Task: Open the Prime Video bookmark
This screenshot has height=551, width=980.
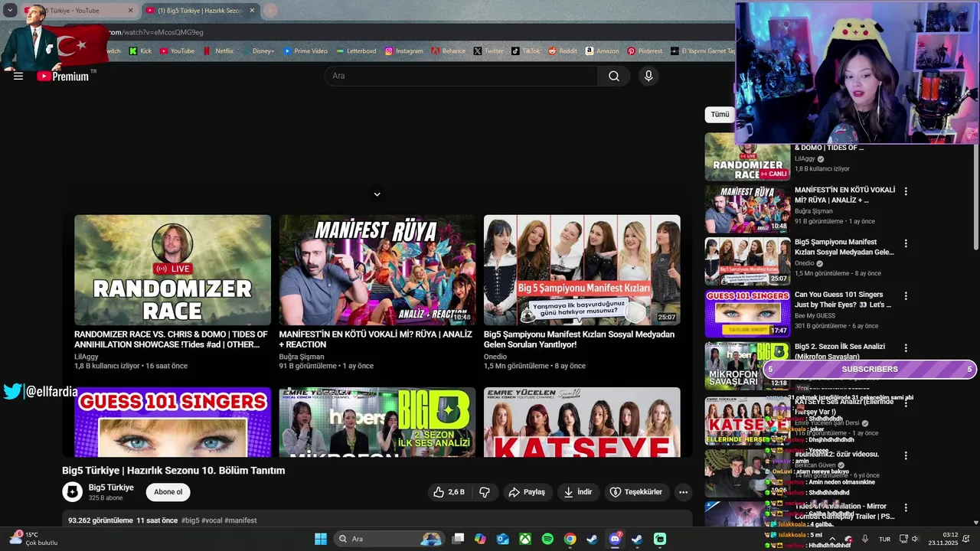Action: [x=305, y=51]
